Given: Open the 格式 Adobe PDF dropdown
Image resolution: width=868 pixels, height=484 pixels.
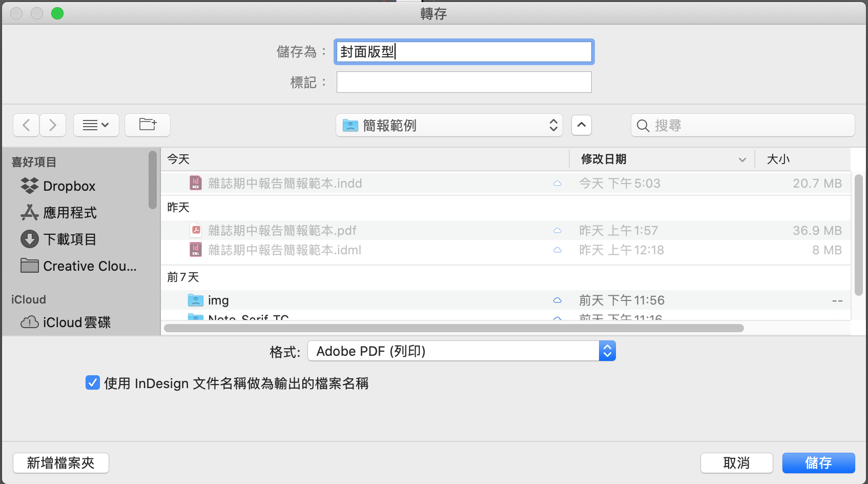Looking at the screenshot, I should tap(461, 351).
